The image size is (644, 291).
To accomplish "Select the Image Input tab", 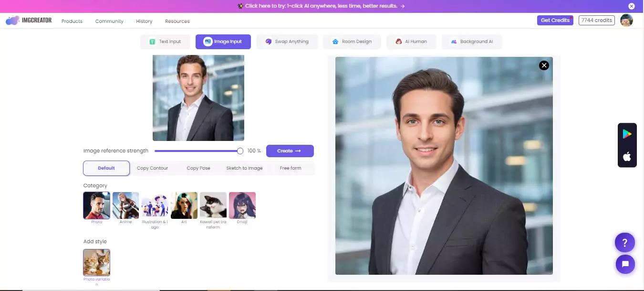I will pyautogui.click(x=223, y=42).
